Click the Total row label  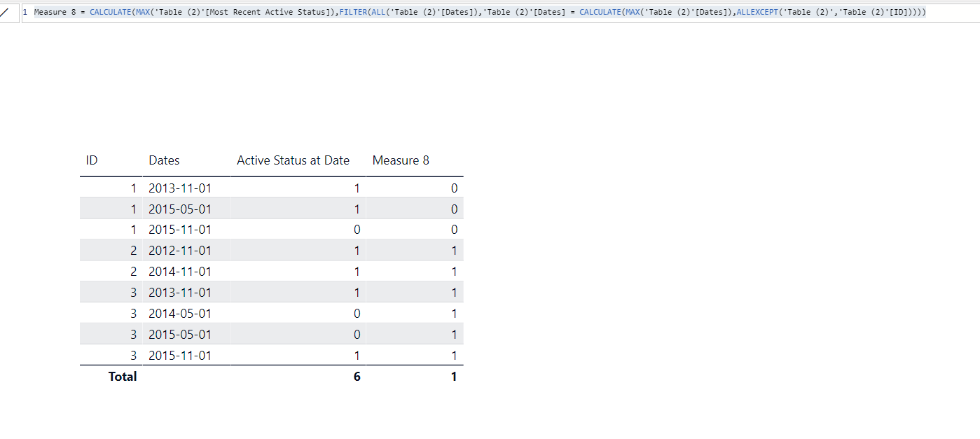(x=123, y=377)
